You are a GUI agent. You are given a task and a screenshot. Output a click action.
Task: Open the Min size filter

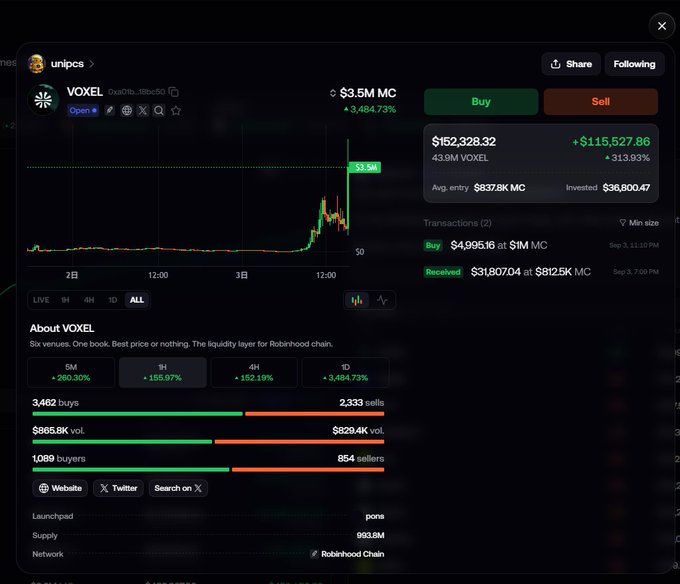(x=639, y=223)
